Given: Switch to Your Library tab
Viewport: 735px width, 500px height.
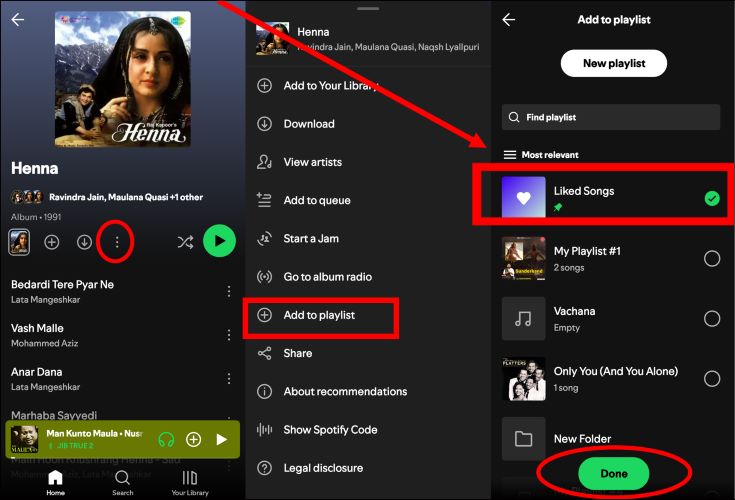Looking at the screenshot, I should tap(190, 483).
